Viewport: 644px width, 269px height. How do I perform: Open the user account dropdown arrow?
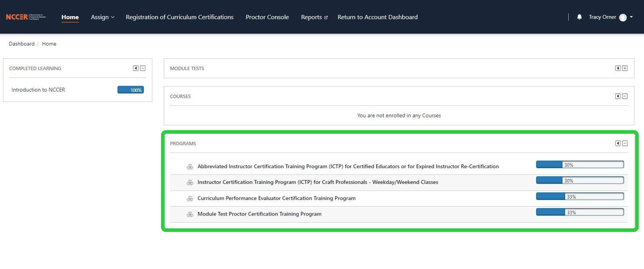pyautogui.click(x=631, y=17)
